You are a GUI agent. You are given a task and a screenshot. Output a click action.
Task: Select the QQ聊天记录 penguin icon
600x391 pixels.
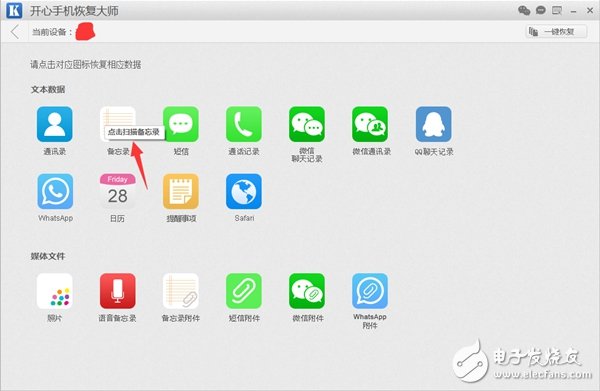coord(434,124)
